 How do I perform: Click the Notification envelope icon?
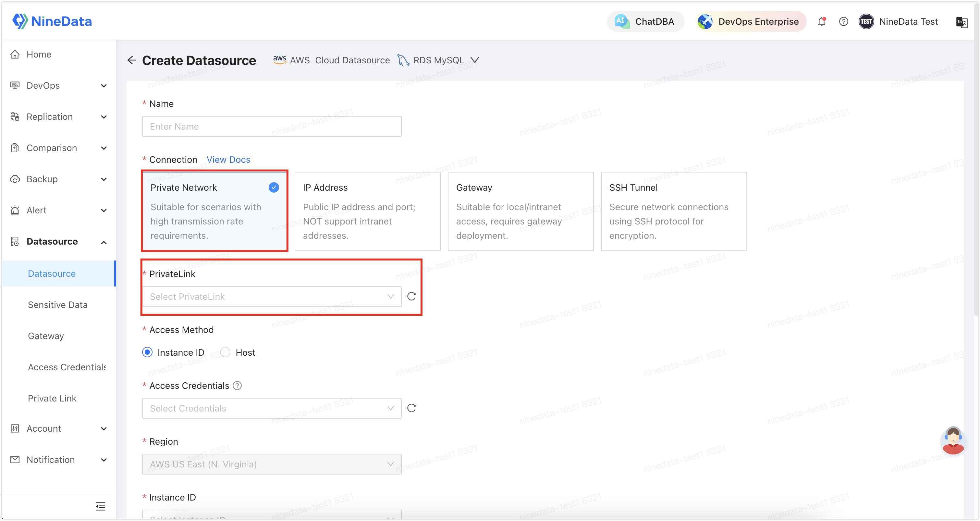click(x=15, y=460)
